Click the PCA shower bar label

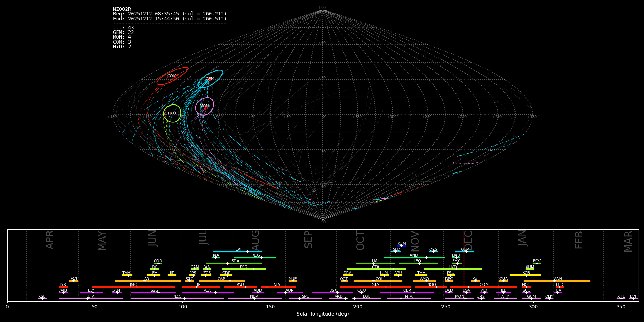pyautogui.click(x=207, y=291)
